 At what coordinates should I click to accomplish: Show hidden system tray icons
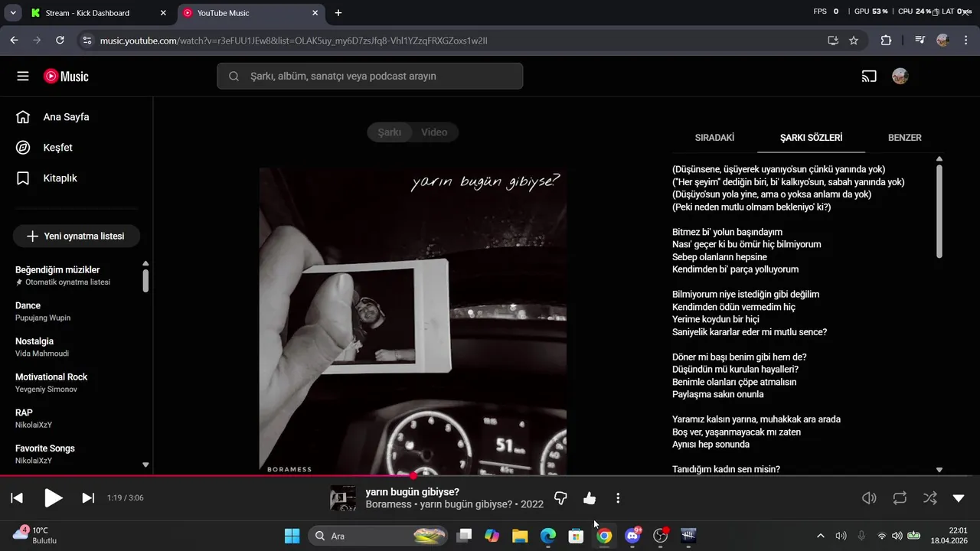tap(821, 536)
